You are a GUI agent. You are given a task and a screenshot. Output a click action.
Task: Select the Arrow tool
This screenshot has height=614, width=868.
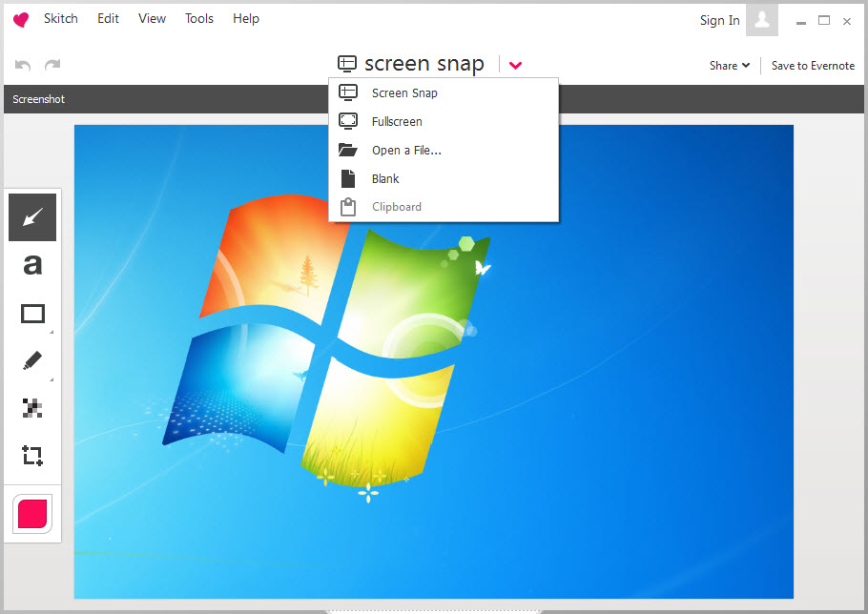(32, 217)
